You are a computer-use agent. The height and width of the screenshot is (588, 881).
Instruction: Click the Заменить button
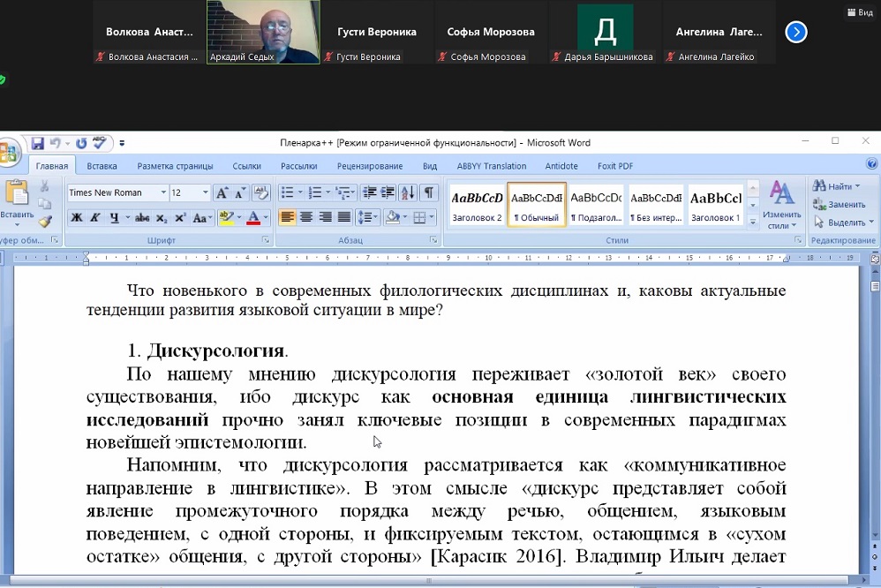[840, 204]
